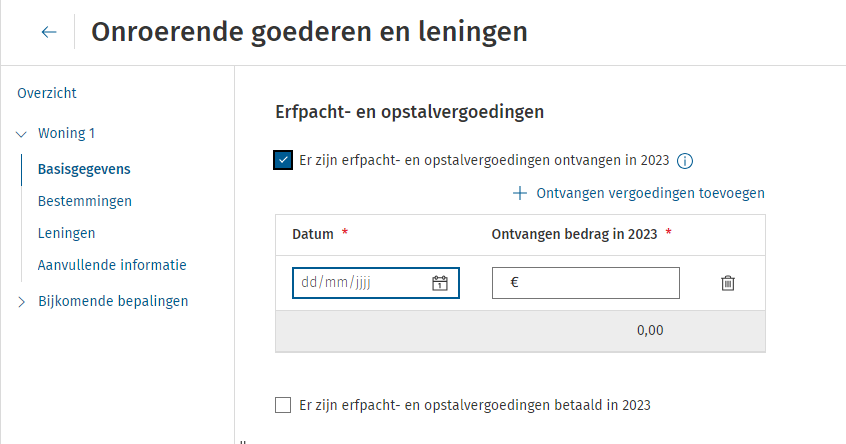
Task: Select the Woning 1 tree label
Action: point(67,133)
